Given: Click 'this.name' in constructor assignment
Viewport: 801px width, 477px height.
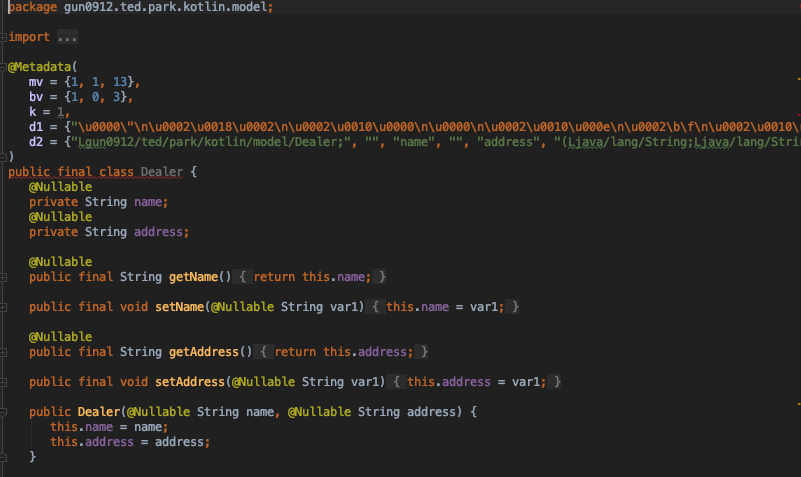Looking at the screenshot, I should coord(81,427).
